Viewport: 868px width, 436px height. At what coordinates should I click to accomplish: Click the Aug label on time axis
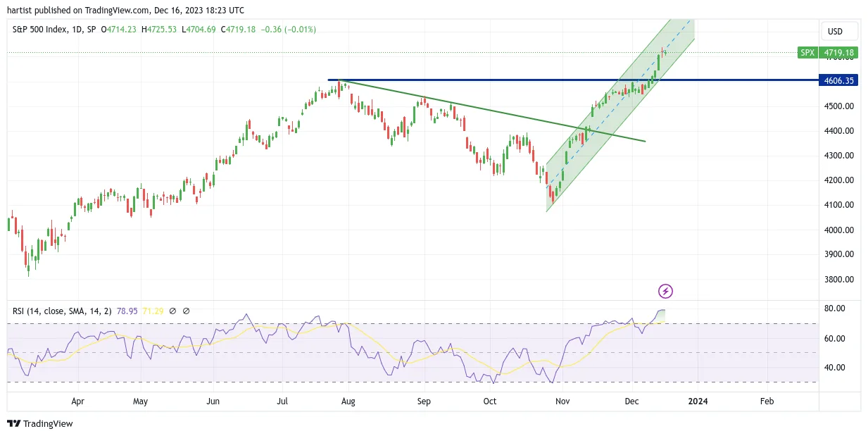tap(348, 401)
